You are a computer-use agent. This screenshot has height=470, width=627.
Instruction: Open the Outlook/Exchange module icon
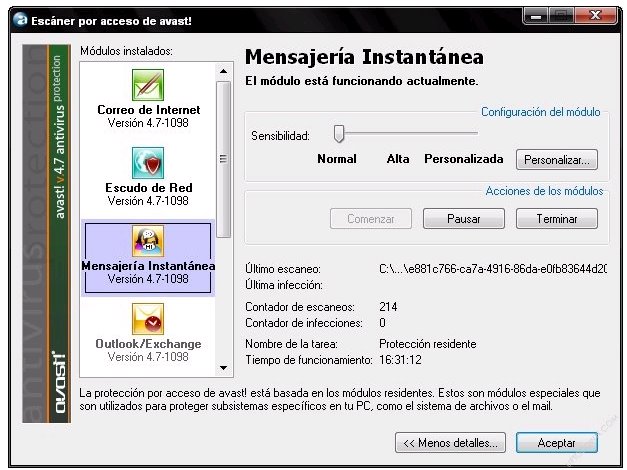point(148,319)
